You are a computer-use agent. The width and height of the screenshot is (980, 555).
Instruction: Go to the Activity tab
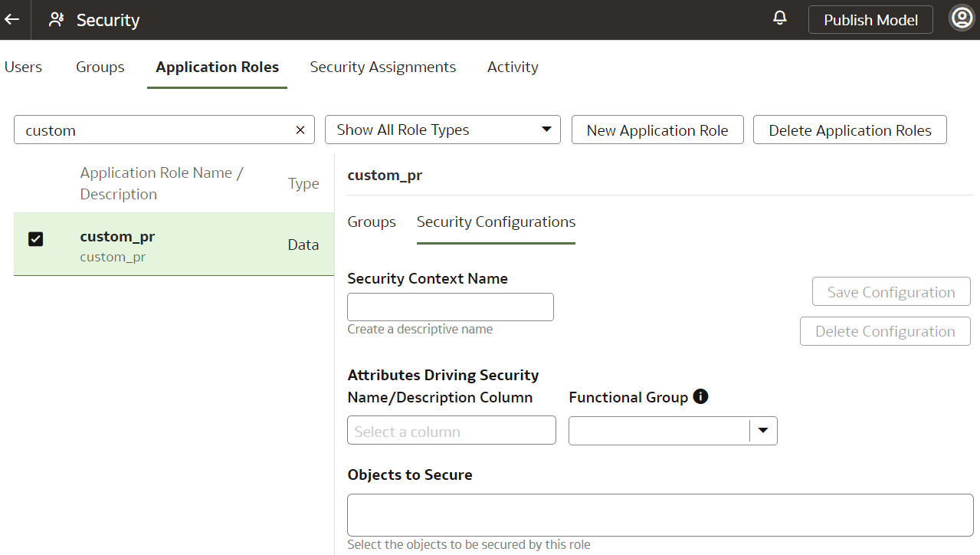click(513, 67)
